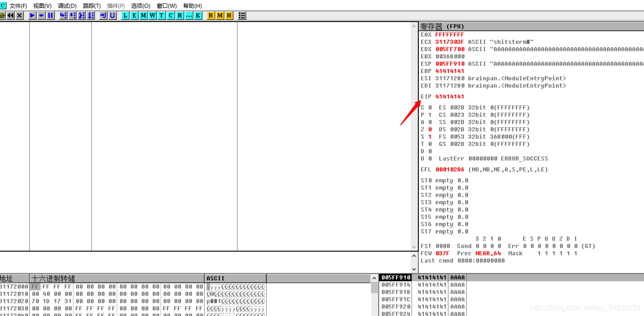
Task: Click the Step into icon
Action: pyautogui.click(x=63, y=16)
